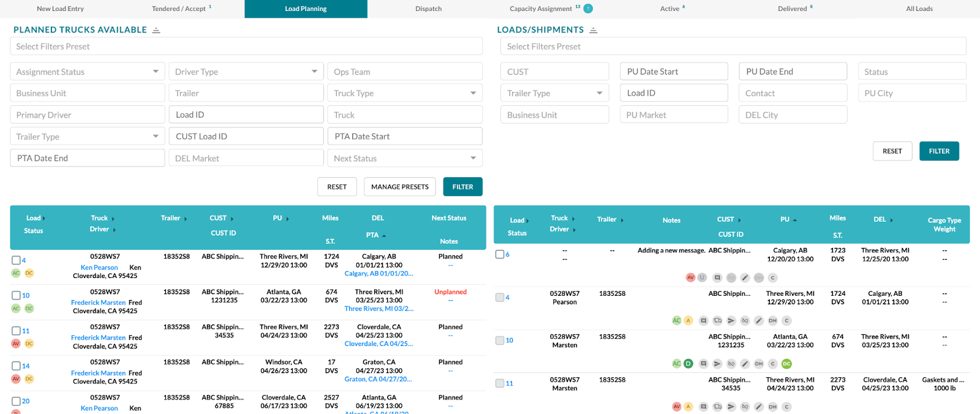This screenshot has width=980, height=414.
Task: Click Manage Presets button
Action: pos(400,187)
